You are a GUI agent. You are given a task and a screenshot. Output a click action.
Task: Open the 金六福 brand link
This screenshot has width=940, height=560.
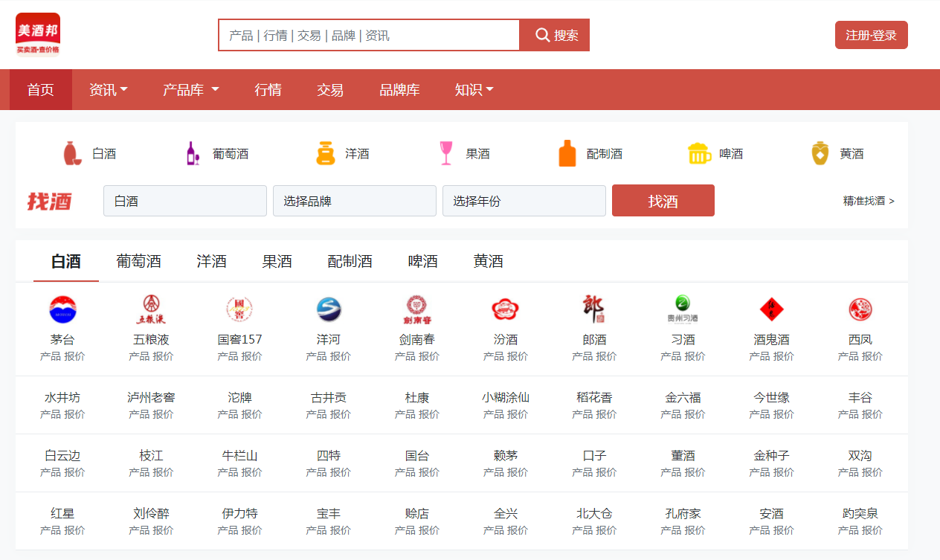click(x=683, y=398)
